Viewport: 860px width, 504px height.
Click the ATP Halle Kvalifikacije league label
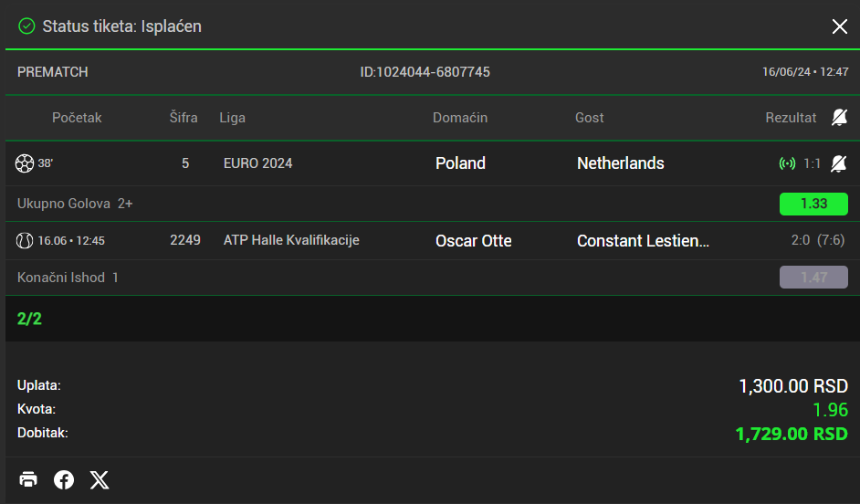pyautogui.click(x=291, y=240)
